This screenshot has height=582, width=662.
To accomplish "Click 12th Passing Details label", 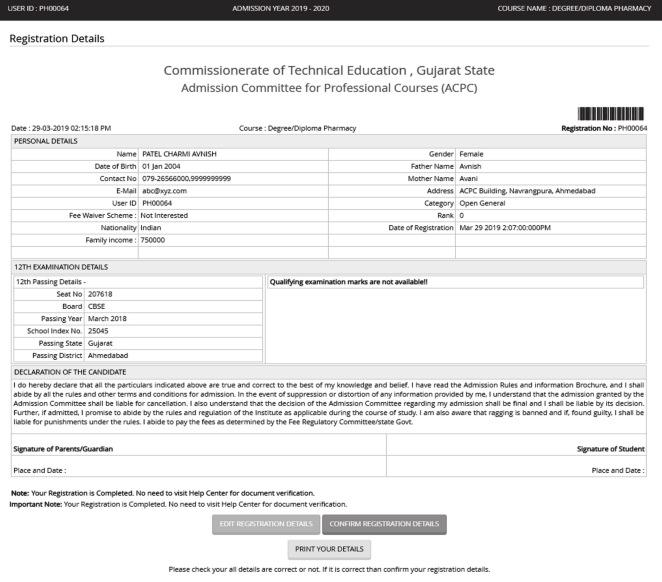I will tap(51, 282).
